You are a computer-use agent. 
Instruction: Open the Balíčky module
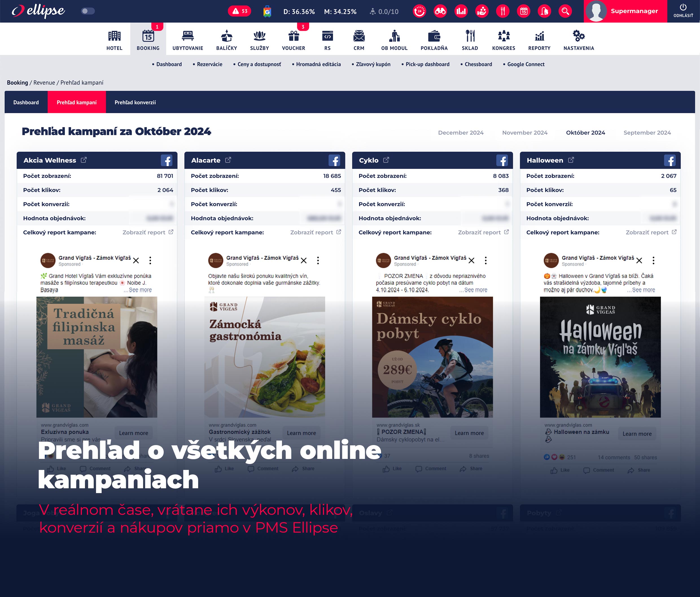(x=227, y=40)
